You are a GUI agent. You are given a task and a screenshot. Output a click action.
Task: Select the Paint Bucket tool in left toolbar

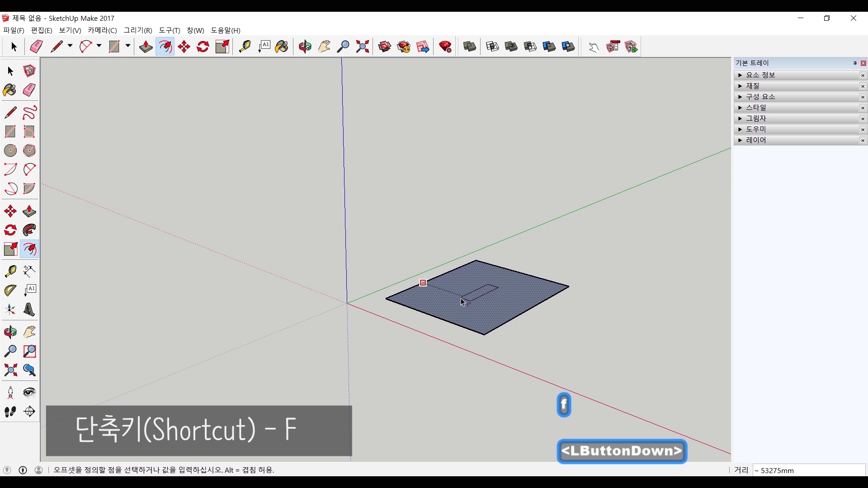[9, 90]
